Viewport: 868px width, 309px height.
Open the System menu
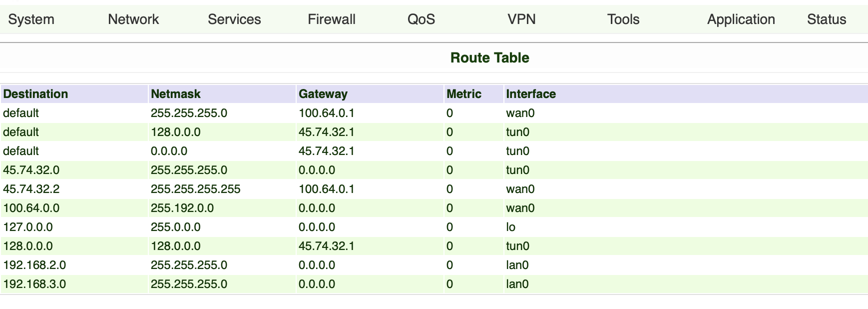pos(31,19)
